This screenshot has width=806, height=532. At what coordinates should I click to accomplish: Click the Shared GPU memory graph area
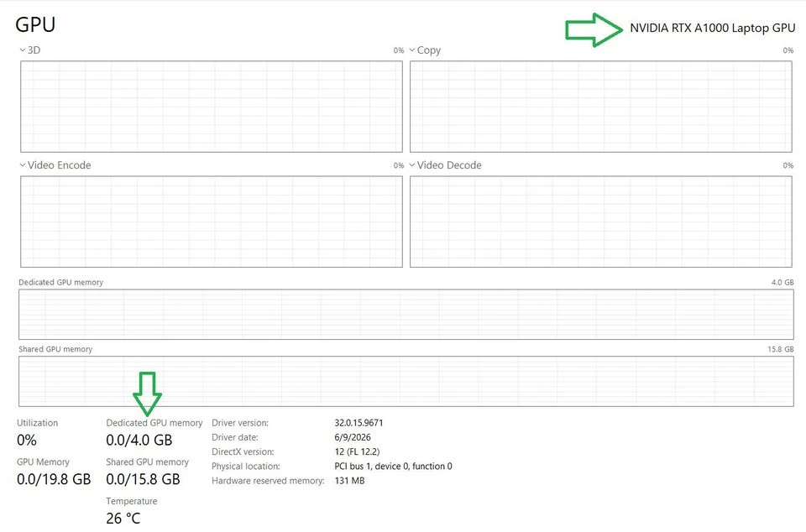(406, 381)
